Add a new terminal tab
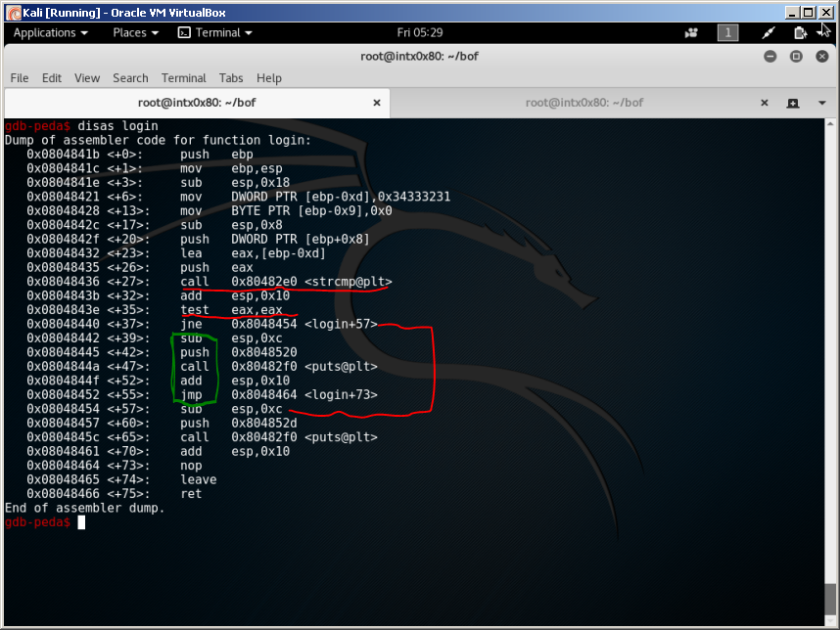The height and width of the screenshot is (630, 840). [793, 104]
